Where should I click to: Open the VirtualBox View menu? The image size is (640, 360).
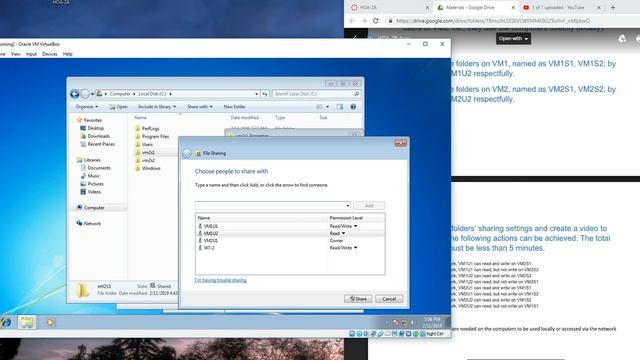click(16, 54)
